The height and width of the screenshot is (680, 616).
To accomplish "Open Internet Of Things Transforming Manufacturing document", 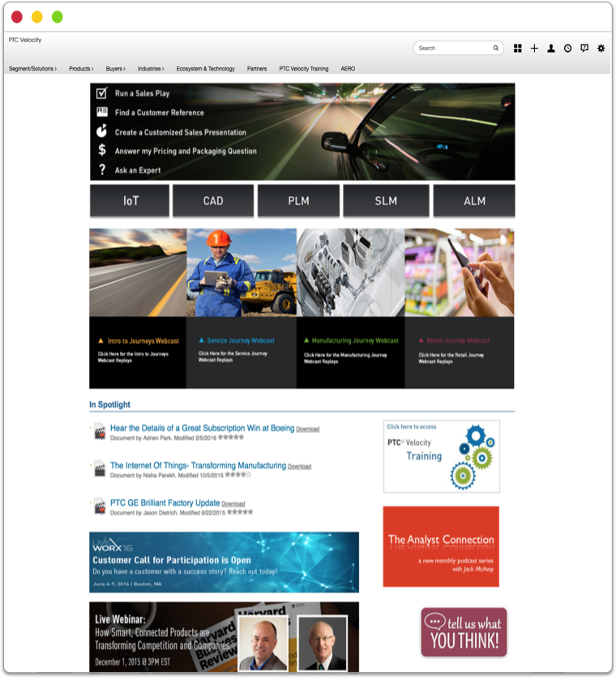I will click(x=198, y=465).
